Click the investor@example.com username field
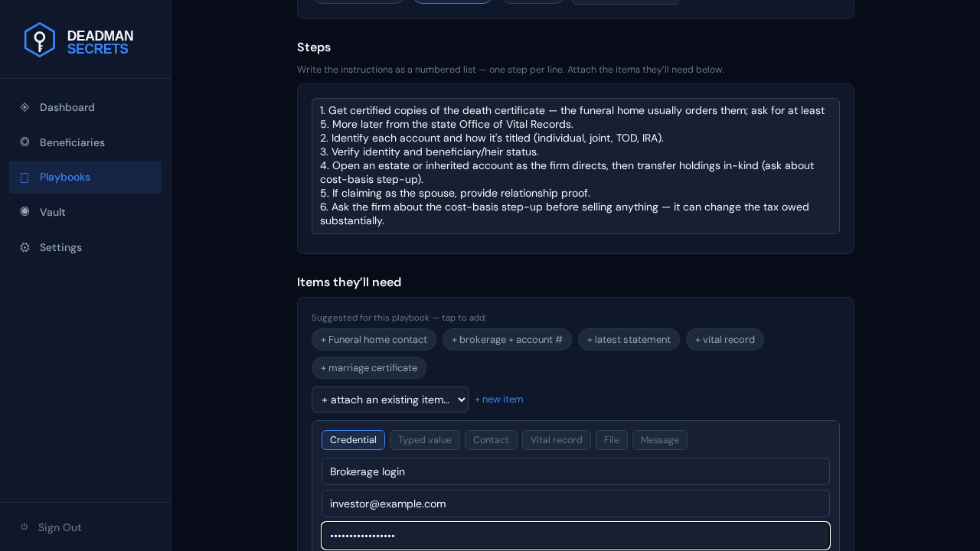 tap(576, 504)
